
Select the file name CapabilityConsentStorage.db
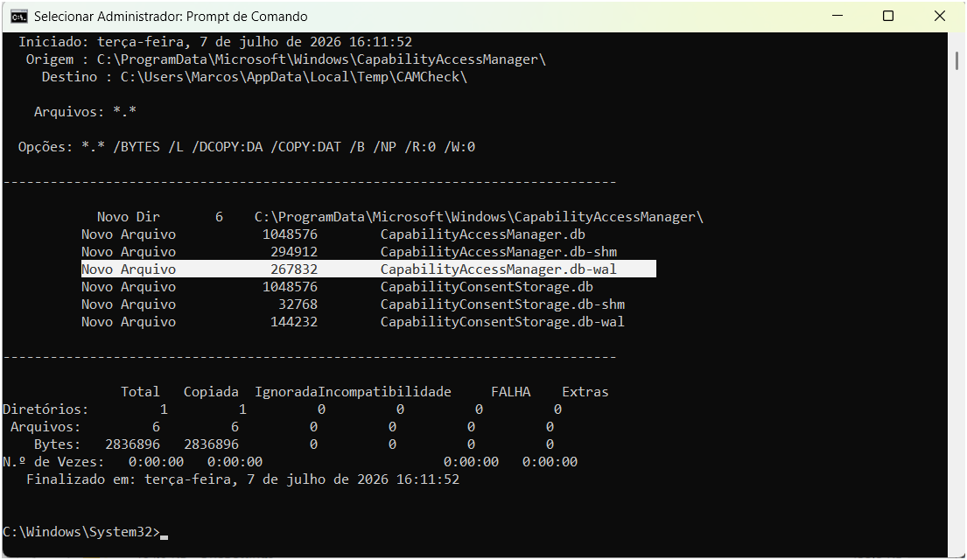pos(487,287)
